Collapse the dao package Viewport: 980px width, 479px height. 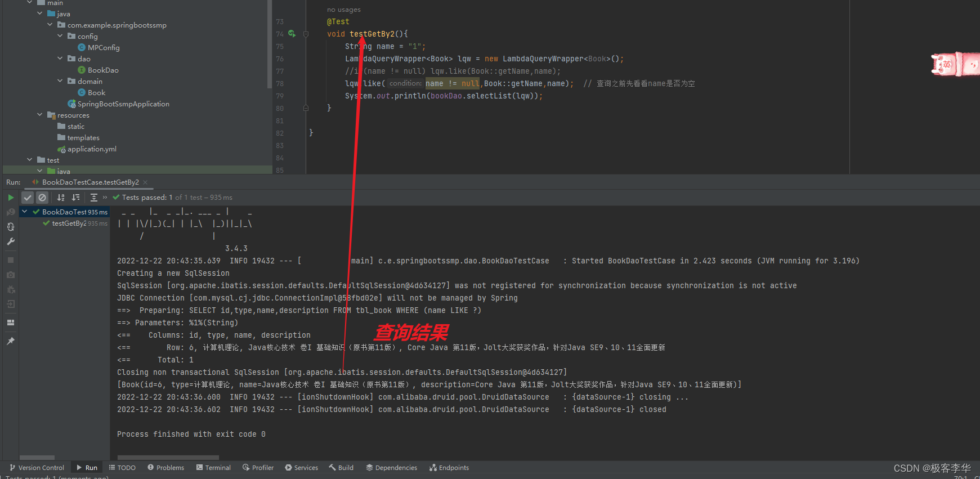click(x=60, y=59)
